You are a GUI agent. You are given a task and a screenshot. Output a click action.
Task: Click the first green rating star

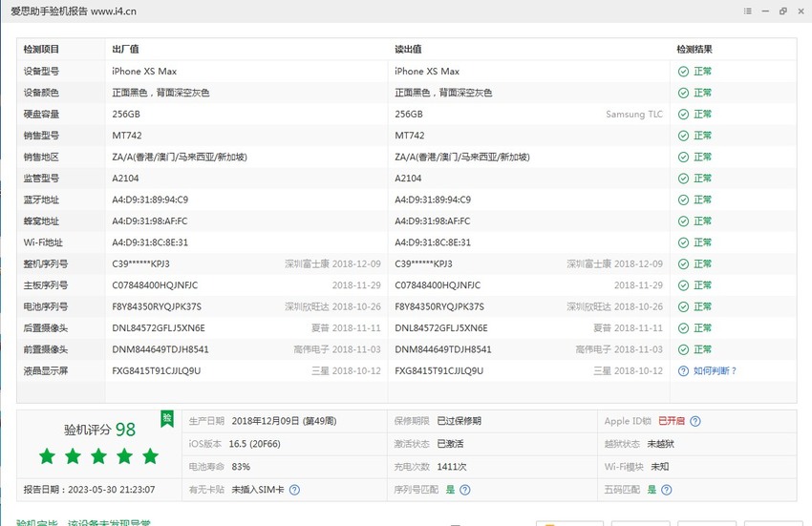pos(47,456)
